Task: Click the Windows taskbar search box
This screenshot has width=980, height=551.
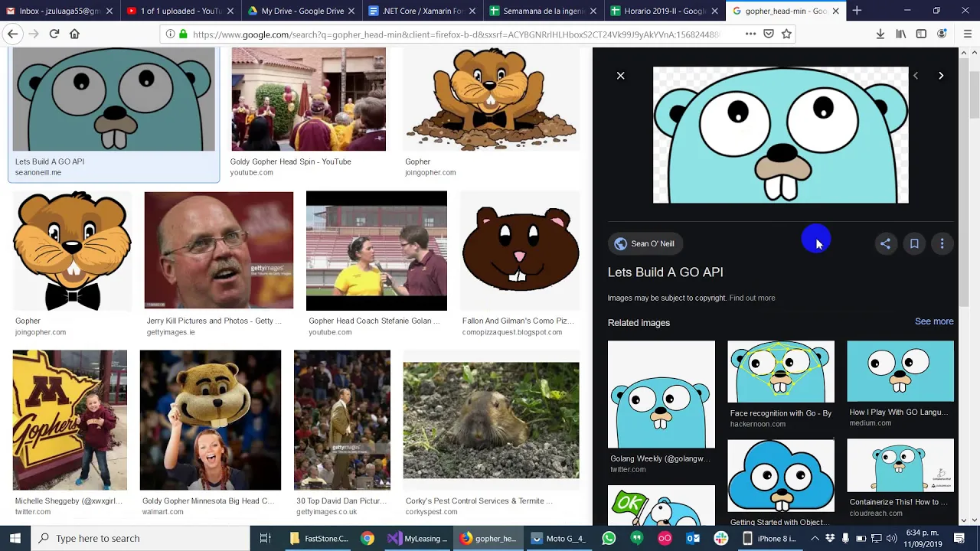Action: pyautogui.click(x=141, y=538)
